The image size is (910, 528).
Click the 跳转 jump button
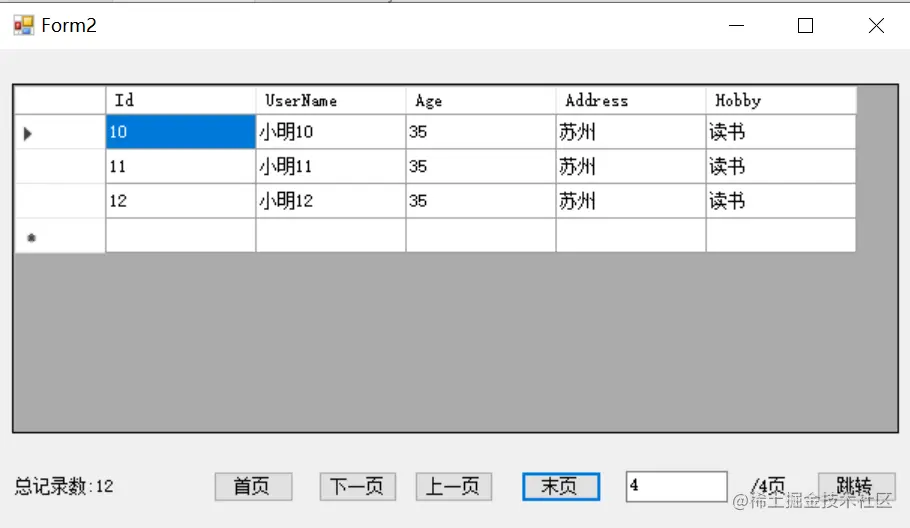click(857, 486)
